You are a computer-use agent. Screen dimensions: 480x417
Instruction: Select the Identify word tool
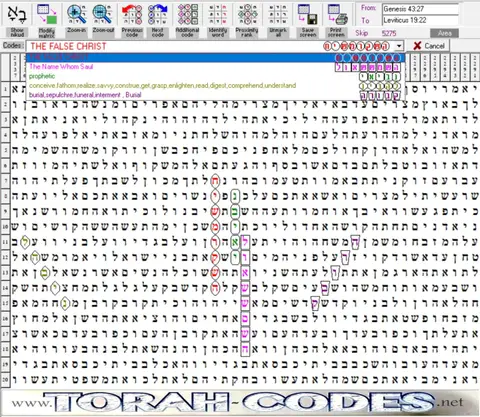coord(217,14)
